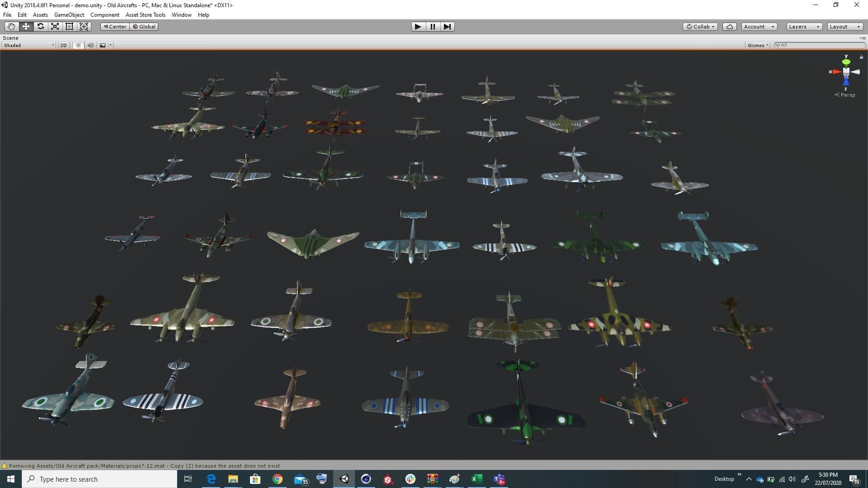Switch pivot mode with Center button

115,27
